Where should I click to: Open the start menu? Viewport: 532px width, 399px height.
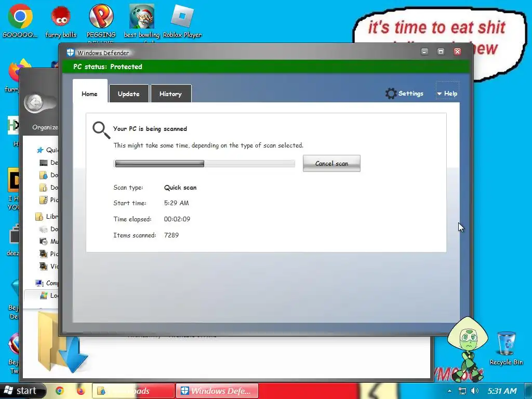tap(22, 391)
